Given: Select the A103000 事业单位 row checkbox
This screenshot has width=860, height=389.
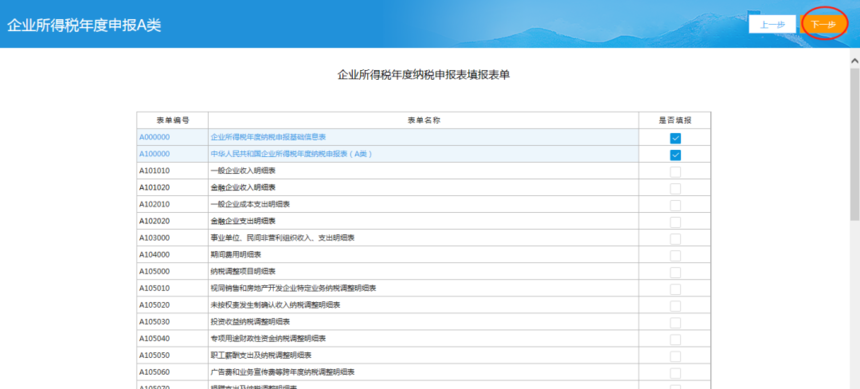Looking at the screenshot, I should pyautogui.click(x=675, y=239).
